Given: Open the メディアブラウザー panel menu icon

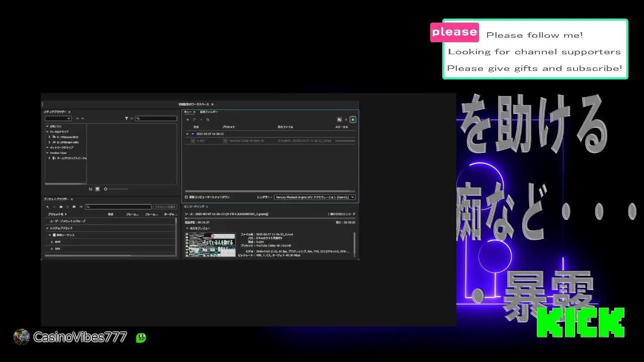Looking at the screenshot, I should click(x=69, y=112).
